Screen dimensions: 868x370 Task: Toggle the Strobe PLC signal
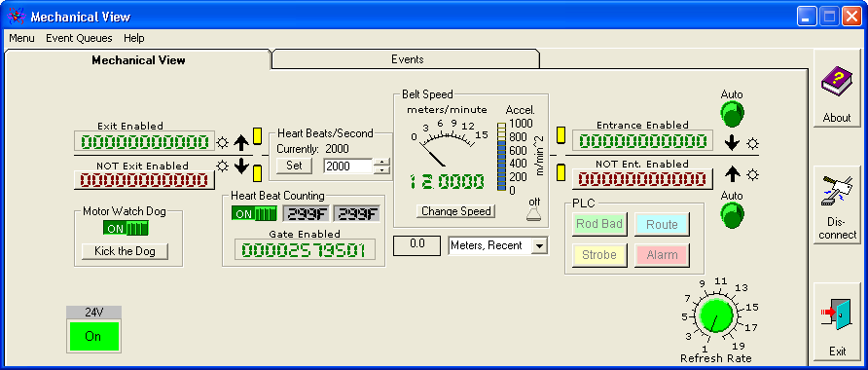pyautogui.click(x=599, y=255)
